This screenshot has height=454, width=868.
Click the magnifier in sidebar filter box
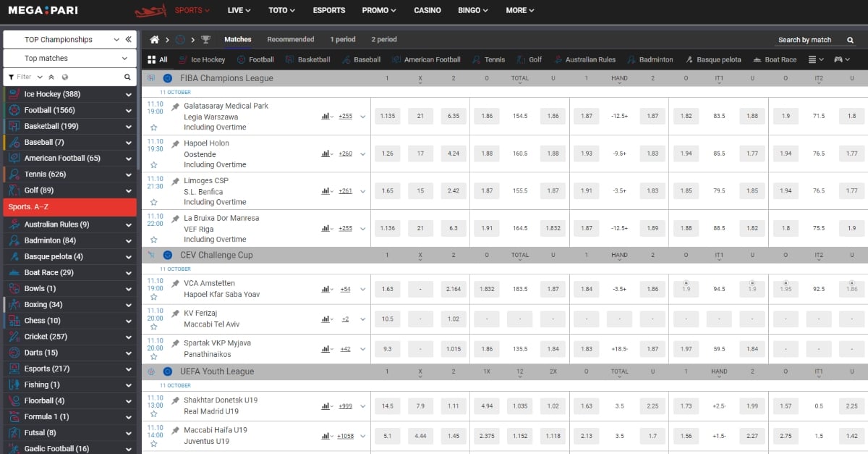point(127,77)
